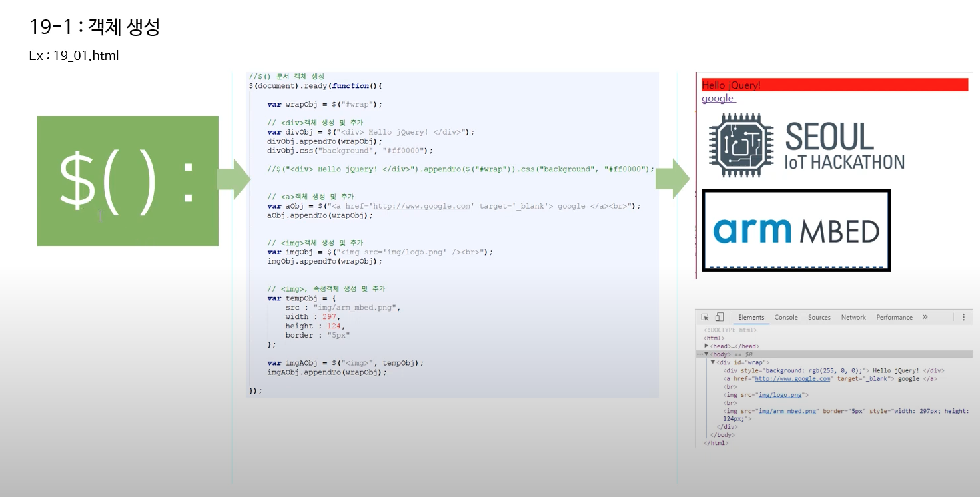Viewport: 980px width, 497px height.
Task: Switch to the Console tab
Action: click(785, 317)
